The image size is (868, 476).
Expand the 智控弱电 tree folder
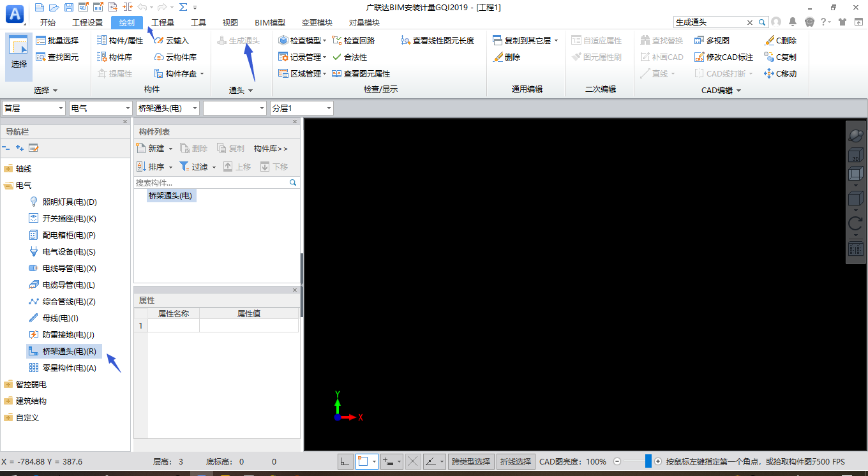coord(8,385)
